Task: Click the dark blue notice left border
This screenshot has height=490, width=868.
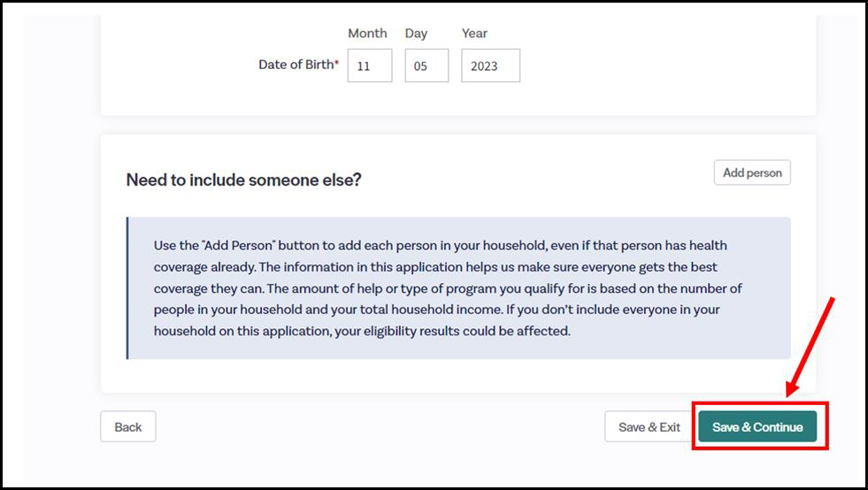Action: click(127, 288)
